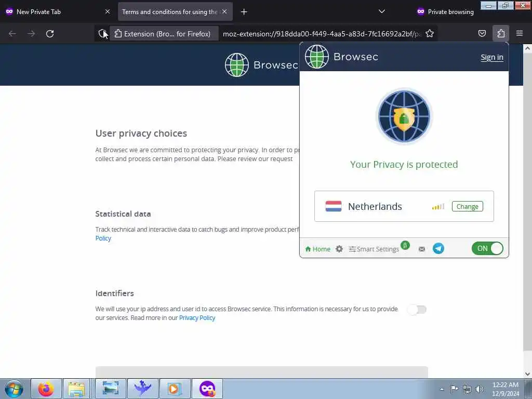
Task: Turn off Browsec VPN ON switch
Action: 487,248
